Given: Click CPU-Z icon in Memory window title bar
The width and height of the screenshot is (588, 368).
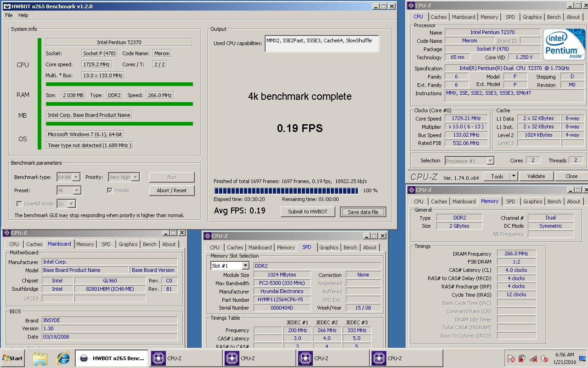Looking at the screenshot, I should (x=411, y=190).
